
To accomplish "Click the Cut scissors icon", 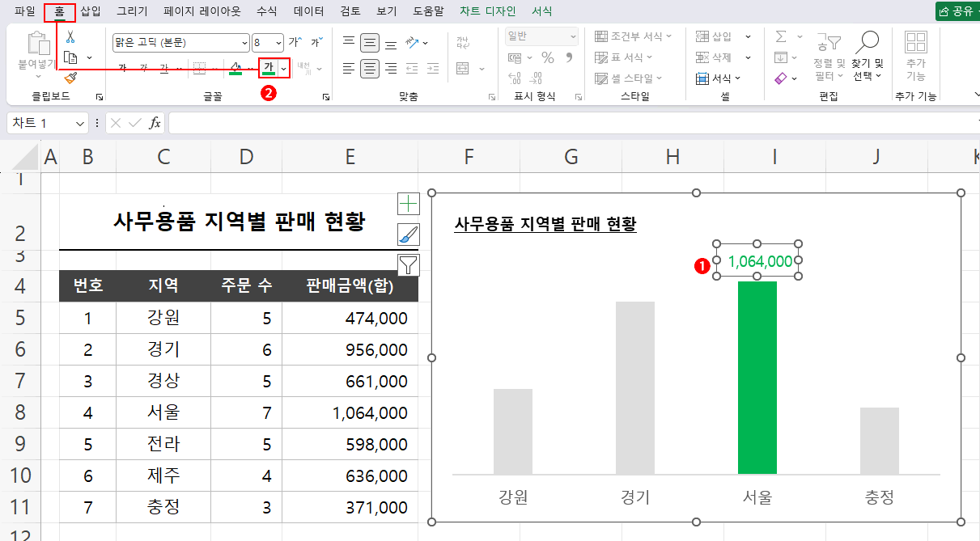I will tap(70, 37).
